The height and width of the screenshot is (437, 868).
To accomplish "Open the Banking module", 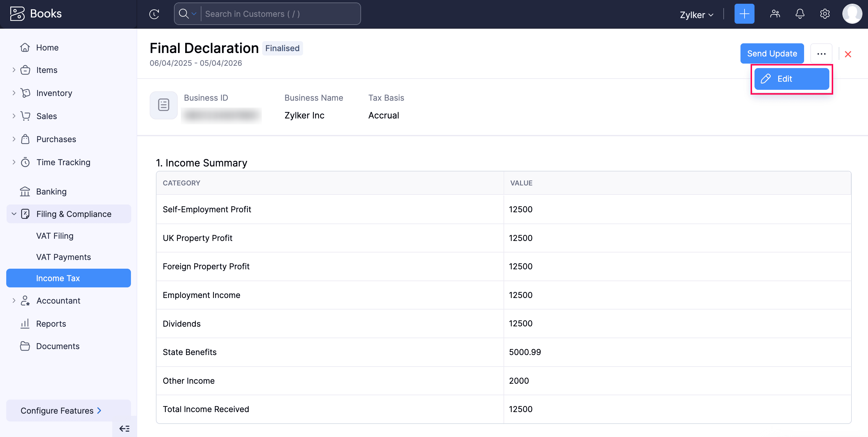I will tap(51, 191).
